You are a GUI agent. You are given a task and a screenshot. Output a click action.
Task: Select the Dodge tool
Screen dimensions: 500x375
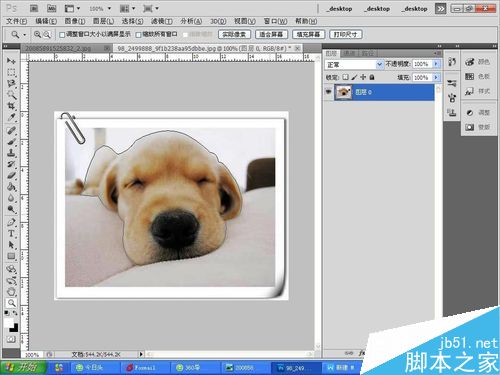click(x=11, y=210)
